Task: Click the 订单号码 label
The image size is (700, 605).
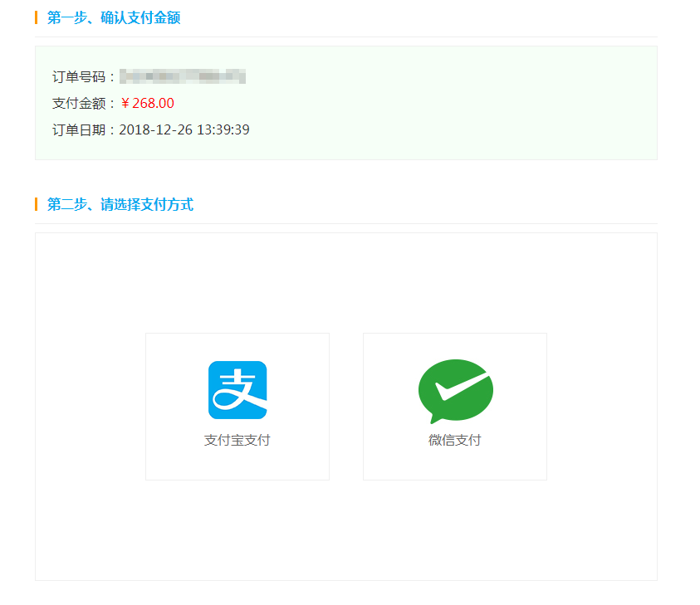Action: point(79,76)
